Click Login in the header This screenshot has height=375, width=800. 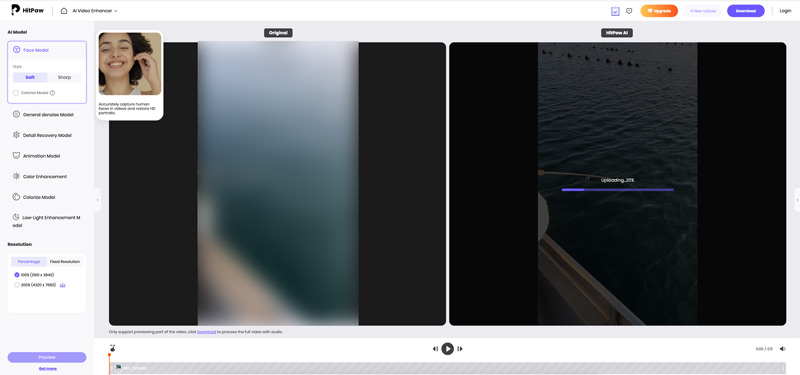[785, 11]
